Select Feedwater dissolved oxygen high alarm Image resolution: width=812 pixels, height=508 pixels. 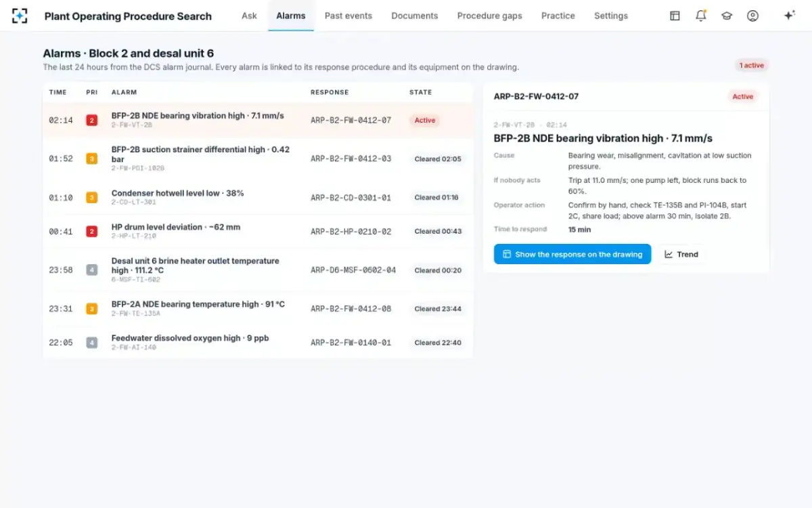pos(258,343)
